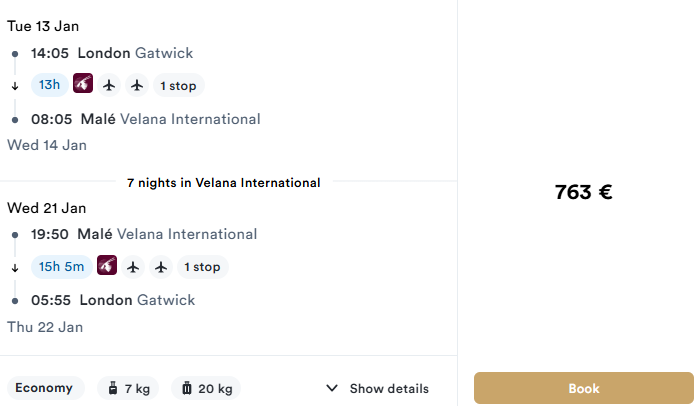Click the checked suitcase icon by 20 kg

(188, 388)
